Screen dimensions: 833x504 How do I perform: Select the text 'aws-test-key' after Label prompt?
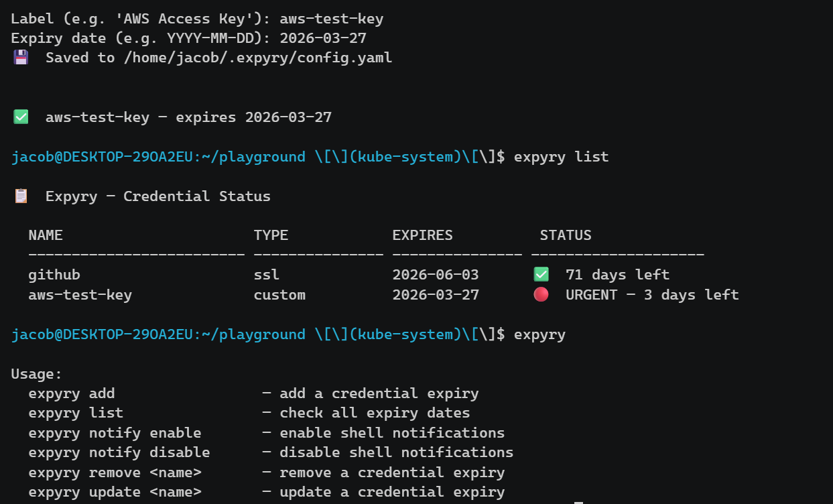pyautogui.click(x=332, y=19)
